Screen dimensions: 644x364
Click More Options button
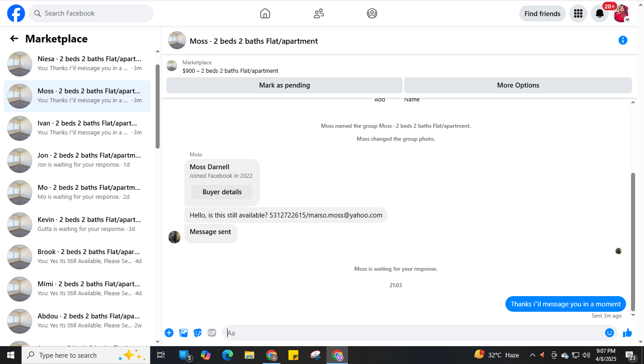(x=518, y=85)
